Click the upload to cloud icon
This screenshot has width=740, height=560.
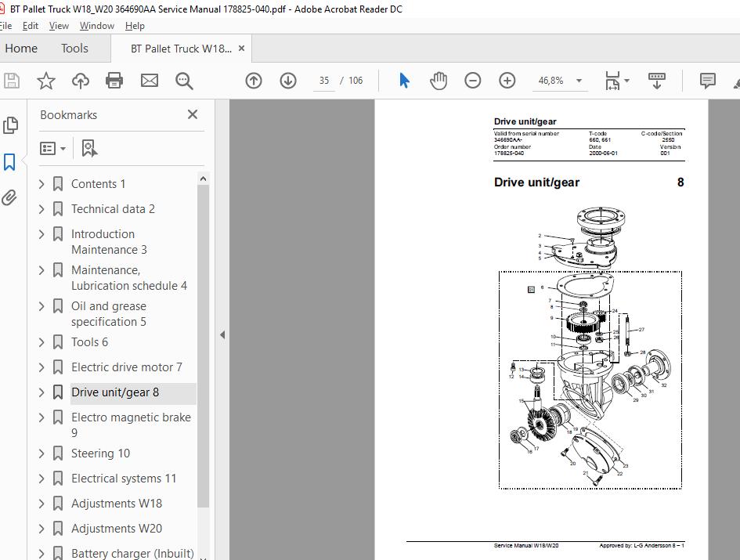tap(80, 81)
